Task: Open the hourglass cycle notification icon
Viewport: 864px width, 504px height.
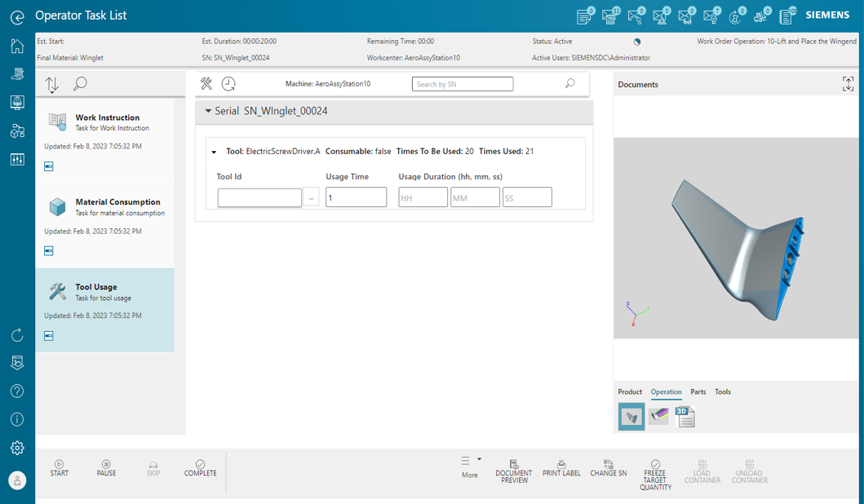Action: pyautogui.click(x=736, y=16)
